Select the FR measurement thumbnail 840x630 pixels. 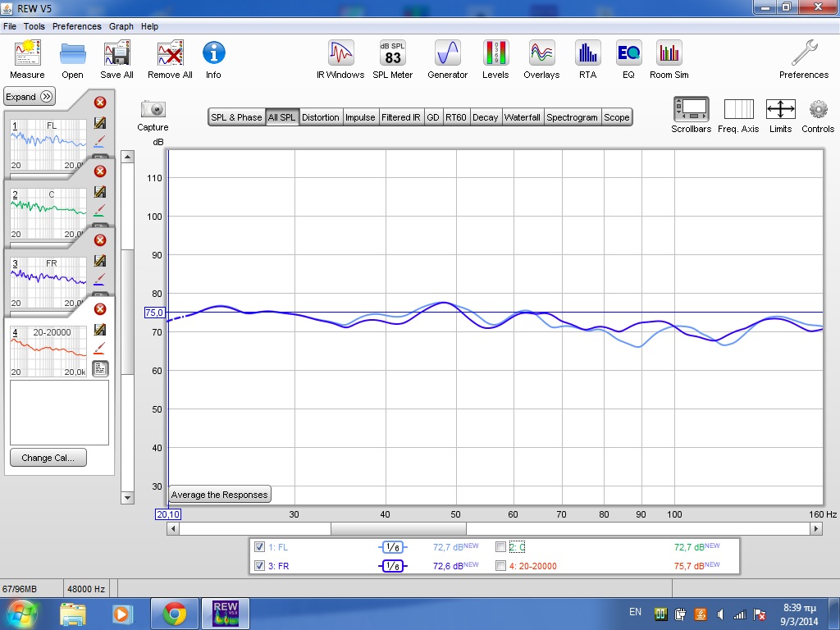tap(48, 282)
